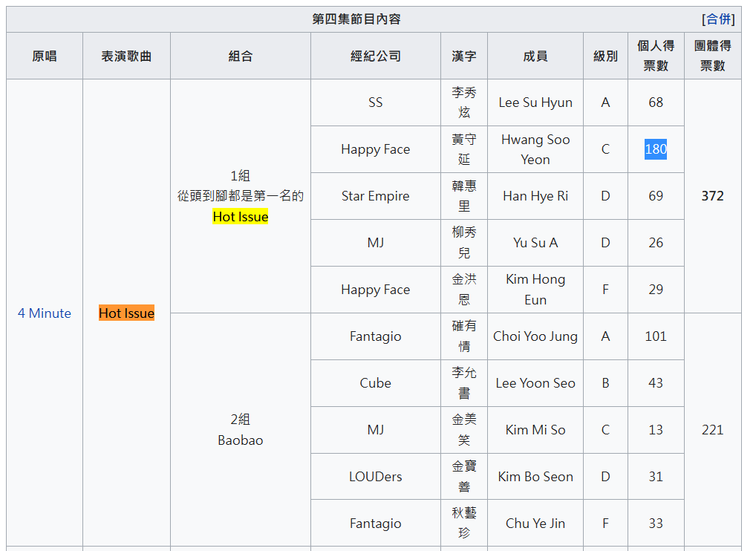Click the orange-highlighted Hot Issue song cell
The width and height of the screenshot is (756, 551).
(x=126, y=313)
